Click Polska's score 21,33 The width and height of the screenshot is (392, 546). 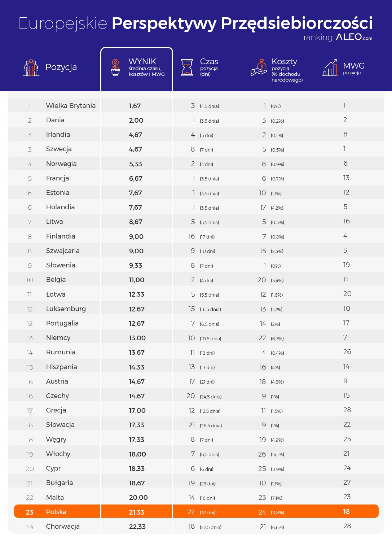pos(137,512)
